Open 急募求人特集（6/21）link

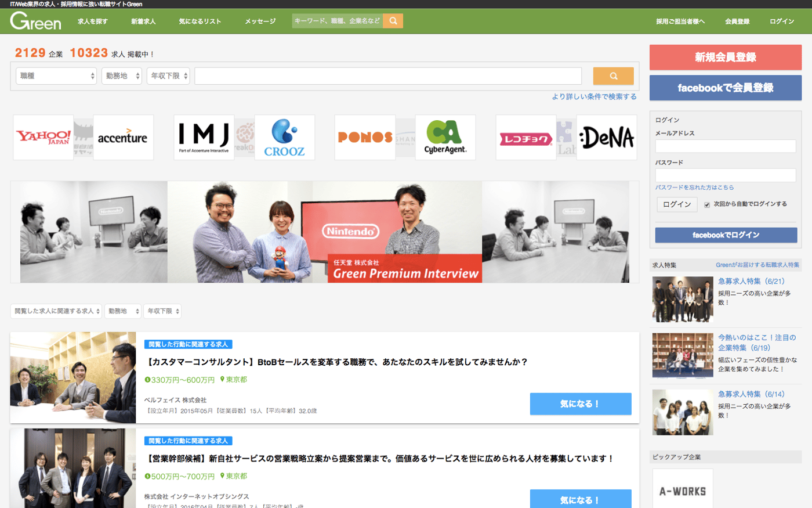tap(752, 282)
